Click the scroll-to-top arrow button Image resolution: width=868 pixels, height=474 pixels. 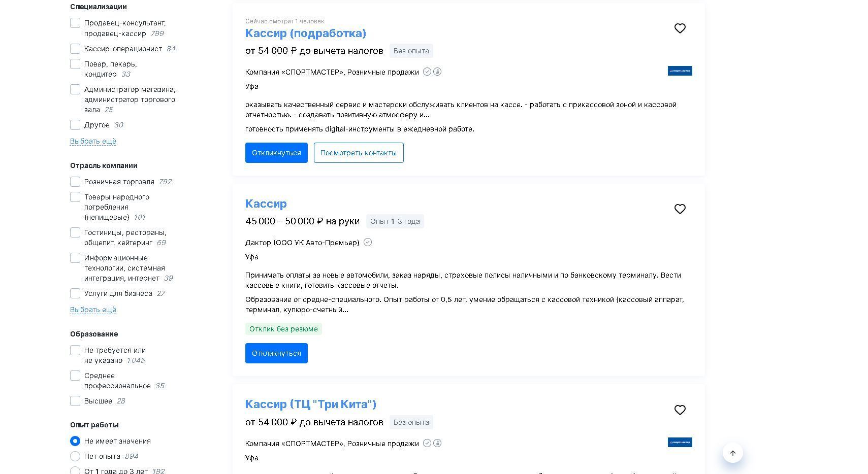click(732, 453)
